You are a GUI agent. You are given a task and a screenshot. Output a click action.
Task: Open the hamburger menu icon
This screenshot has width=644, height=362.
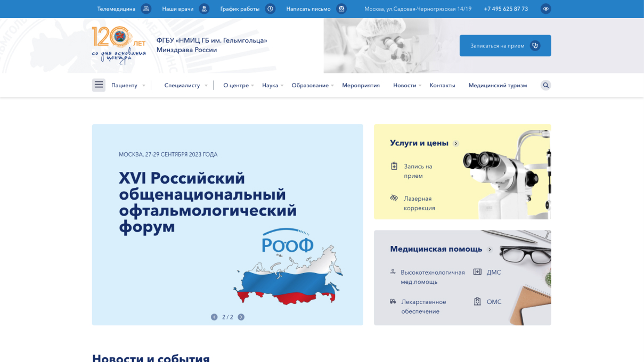coord(99,85)
